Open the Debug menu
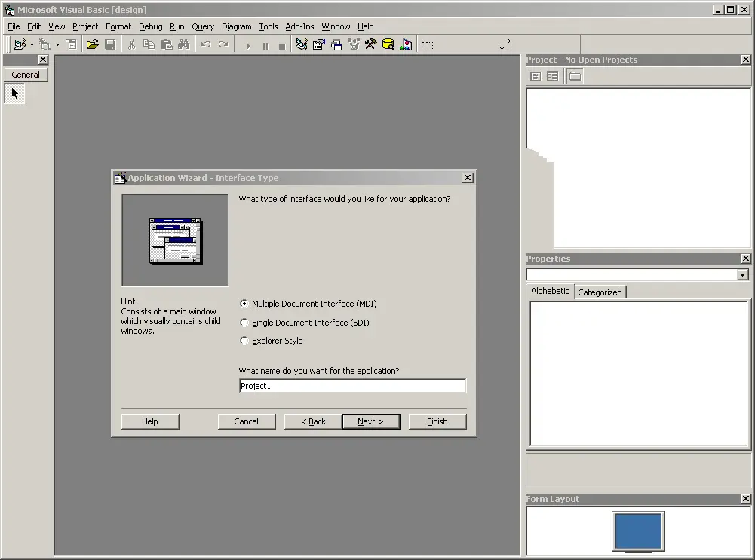This screenshot has width=755, height=560. click(x=150, y=26)
